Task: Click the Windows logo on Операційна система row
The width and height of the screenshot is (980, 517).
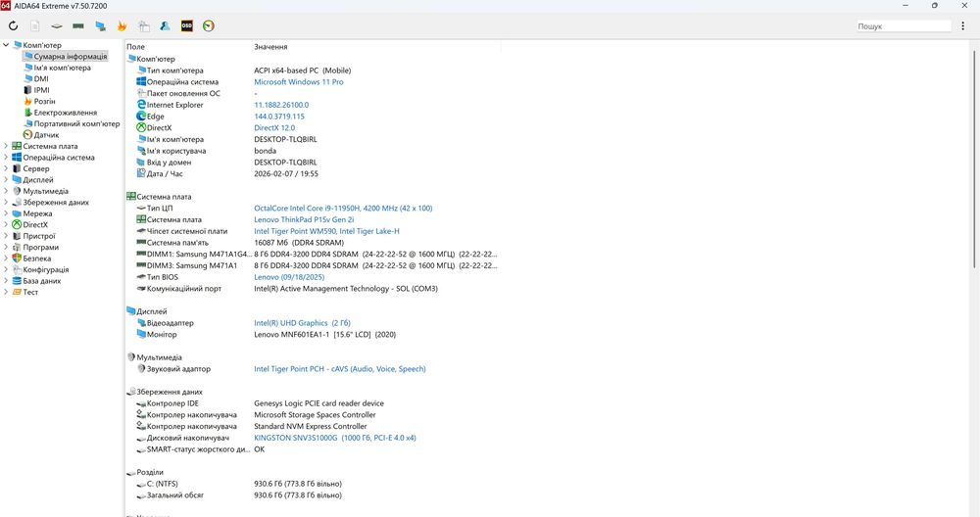Action: point(141,82)
